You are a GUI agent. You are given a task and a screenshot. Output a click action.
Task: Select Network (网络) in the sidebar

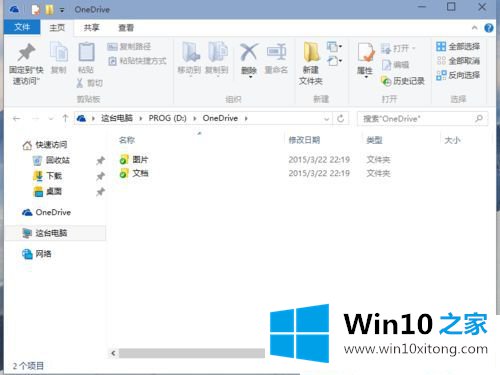37,254
